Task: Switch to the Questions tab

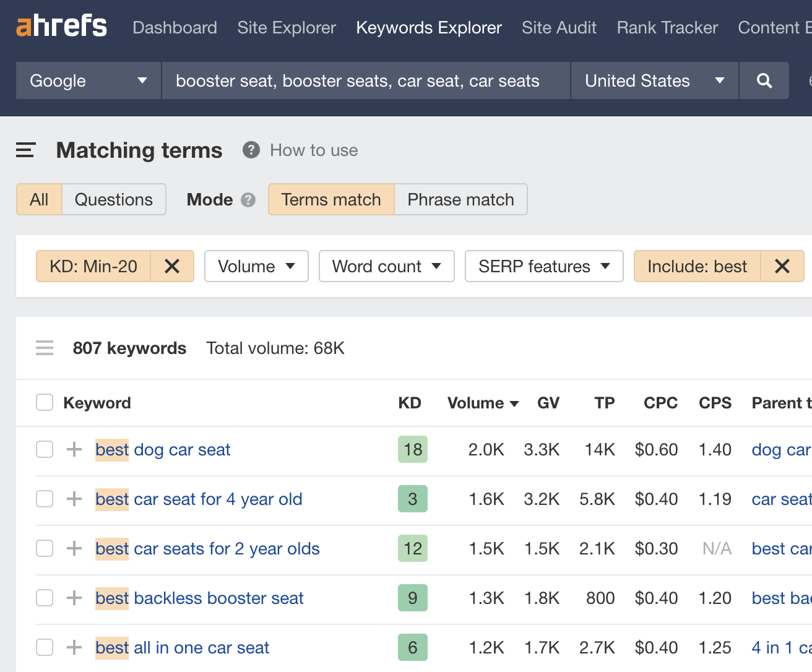Action: 114,199
